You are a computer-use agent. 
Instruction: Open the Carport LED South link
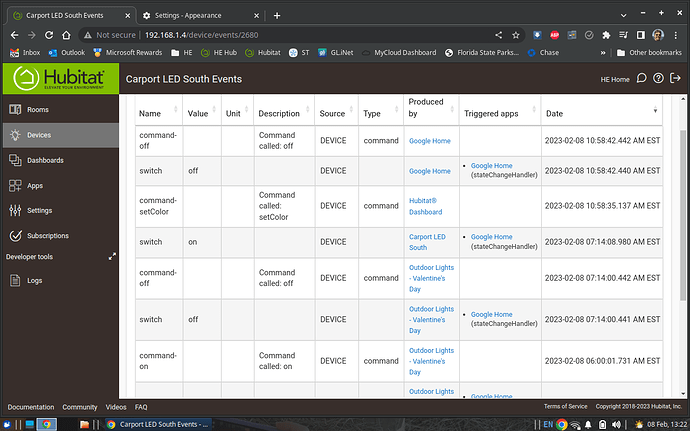tap(427, 242)
